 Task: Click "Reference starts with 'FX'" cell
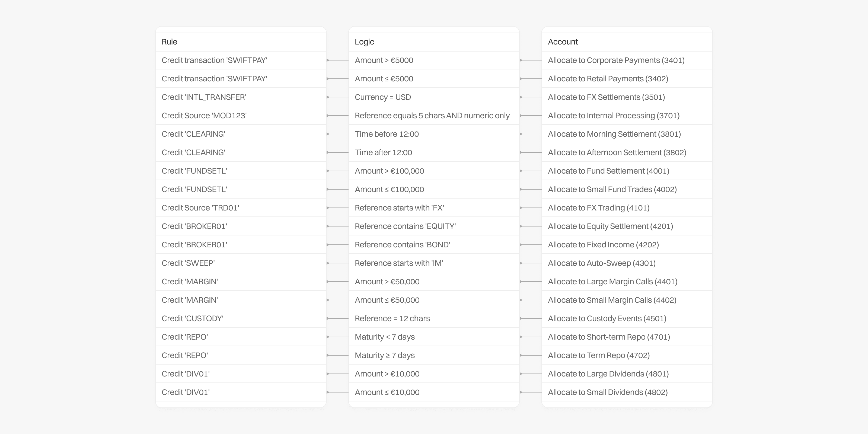(x=399, y=208)
